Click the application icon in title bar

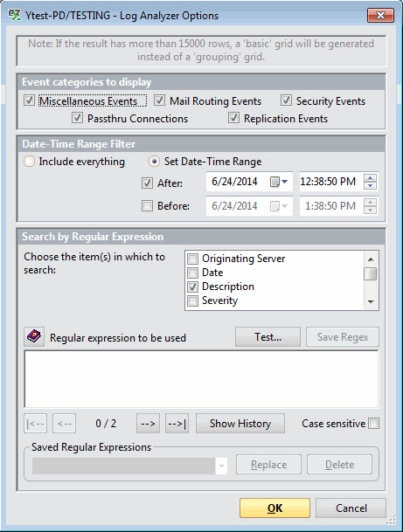coord(15,15)
